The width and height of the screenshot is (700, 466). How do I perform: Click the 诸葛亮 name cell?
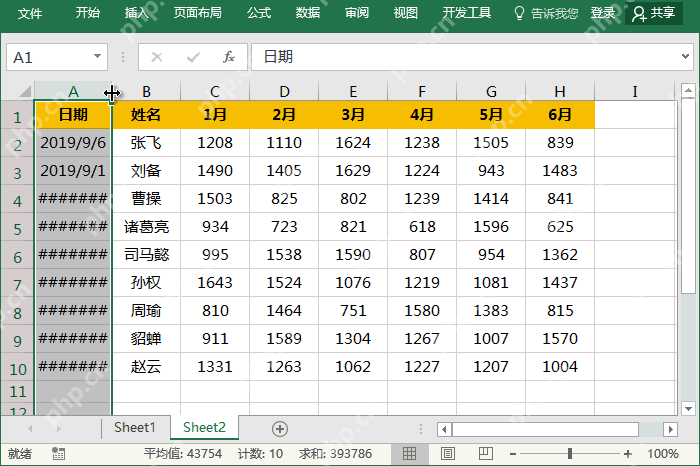[146, 227]
